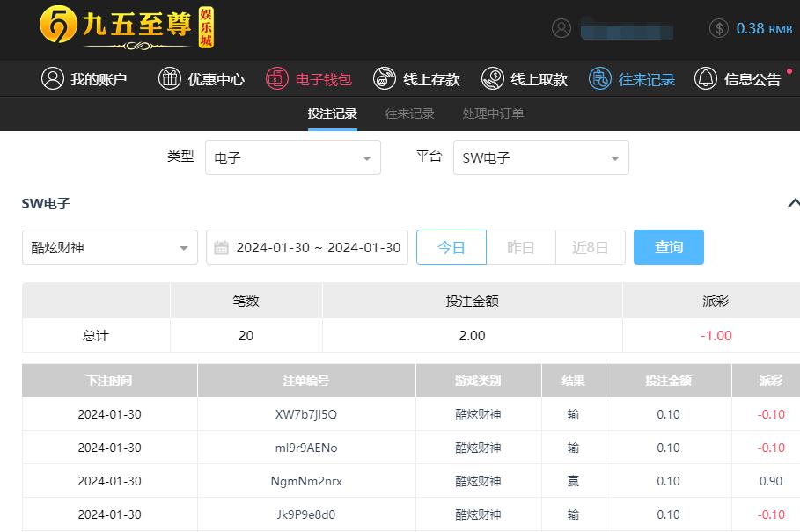Switch to the 处理中订单 tab
The width and height of the screenshot is (800, 532).
point(493,113)
